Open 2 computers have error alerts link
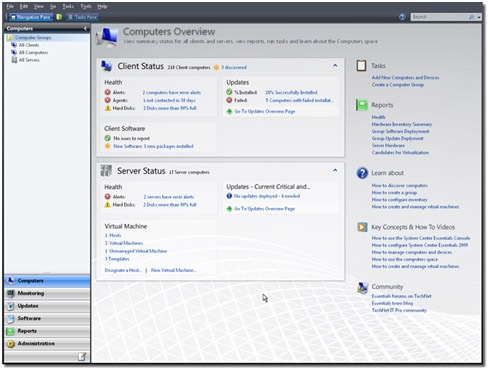This screenshot has width=489, height=370. (x=172, y=92)
